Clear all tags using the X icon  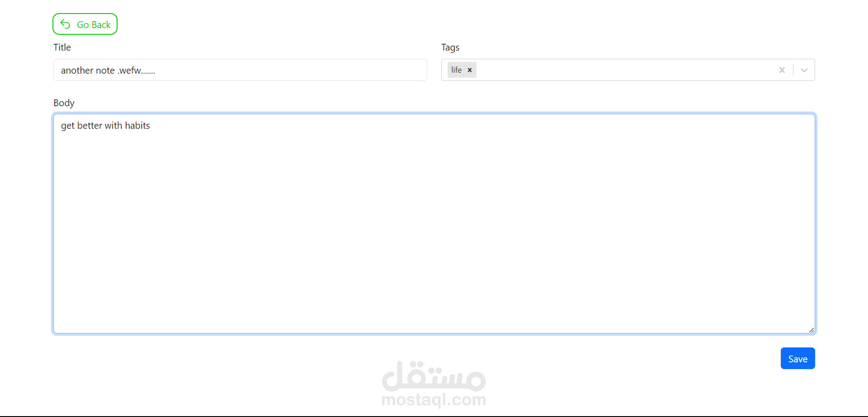click(x=782, y=70)
